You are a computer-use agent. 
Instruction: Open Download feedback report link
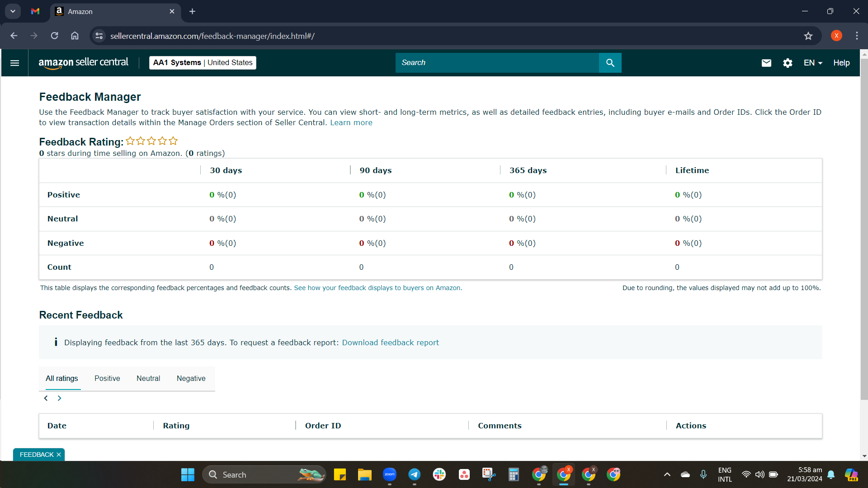click(x=390, y=343)
